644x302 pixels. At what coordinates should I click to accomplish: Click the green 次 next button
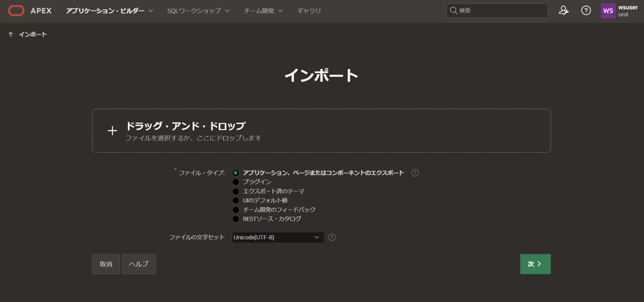point(535,264)
